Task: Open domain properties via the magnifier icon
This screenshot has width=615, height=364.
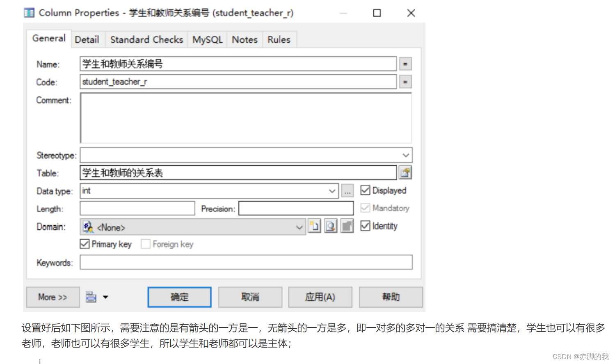Action: (x=331, y=226)
